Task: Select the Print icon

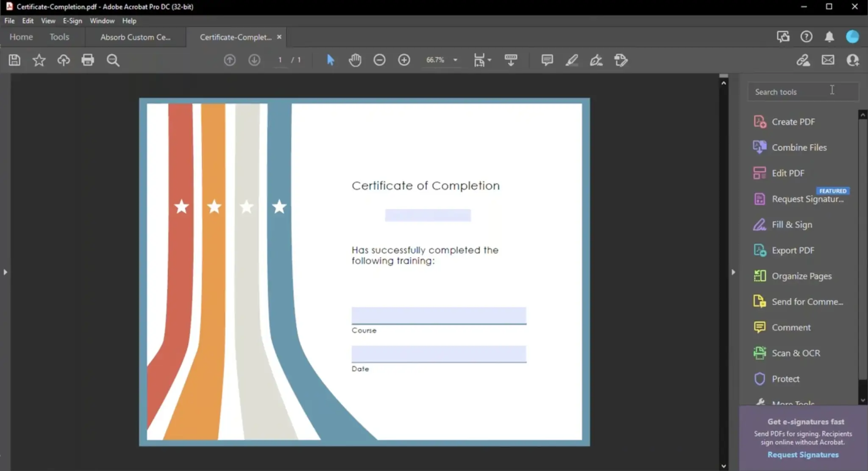Action: 88,60
